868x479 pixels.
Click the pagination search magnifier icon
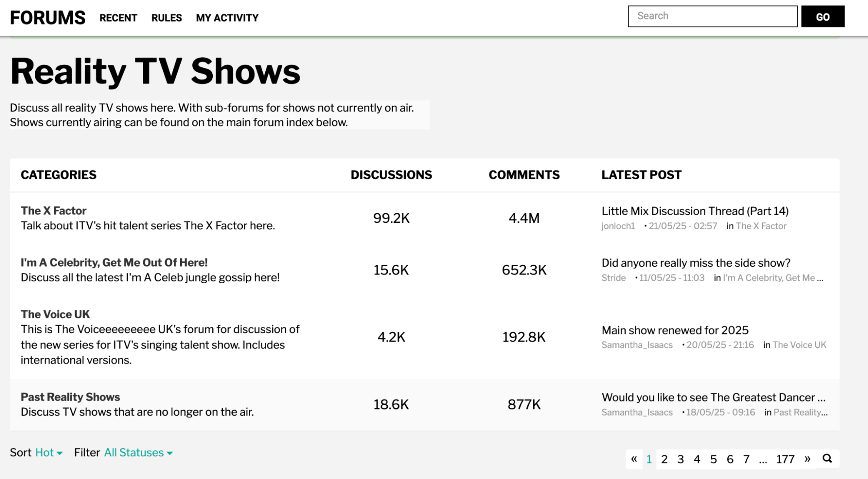point(827,459)
